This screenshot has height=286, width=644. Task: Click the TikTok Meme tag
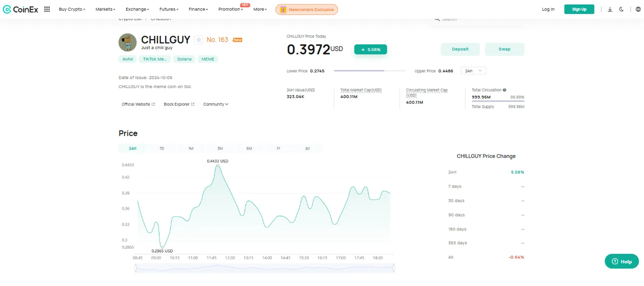point(155,59)
